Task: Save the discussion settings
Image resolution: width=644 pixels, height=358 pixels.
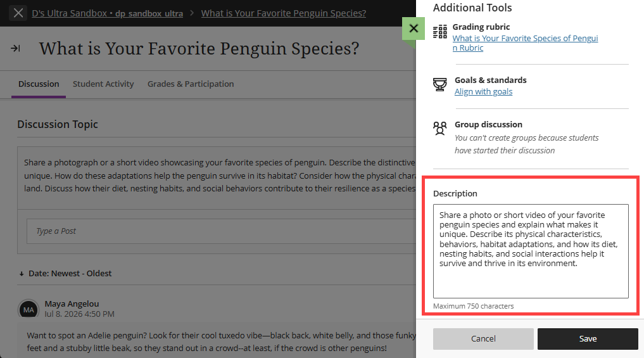Action: click(x=588, y=339)
